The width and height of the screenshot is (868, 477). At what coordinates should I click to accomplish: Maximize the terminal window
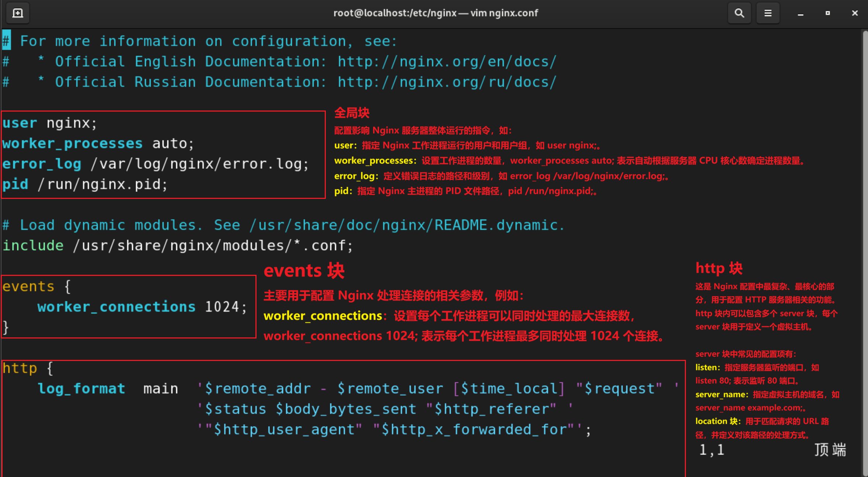[x=827, y=13]
